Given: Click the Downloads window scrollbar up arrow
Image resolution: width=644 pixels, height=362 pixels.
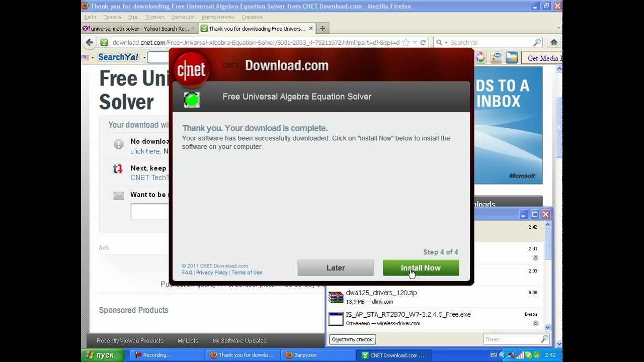Looking at the screenshot, I should click(547, 225).
